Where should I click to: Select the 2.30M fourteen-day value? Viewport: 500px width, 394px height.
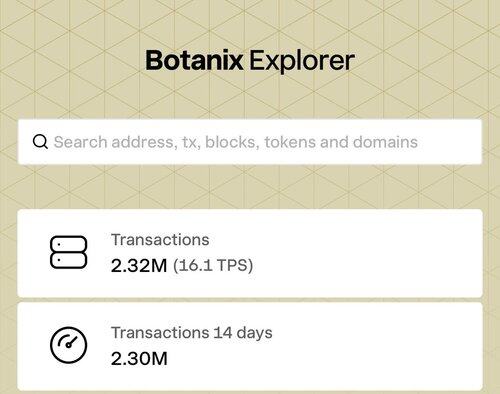pyautogui.click(x=139, y=359)
